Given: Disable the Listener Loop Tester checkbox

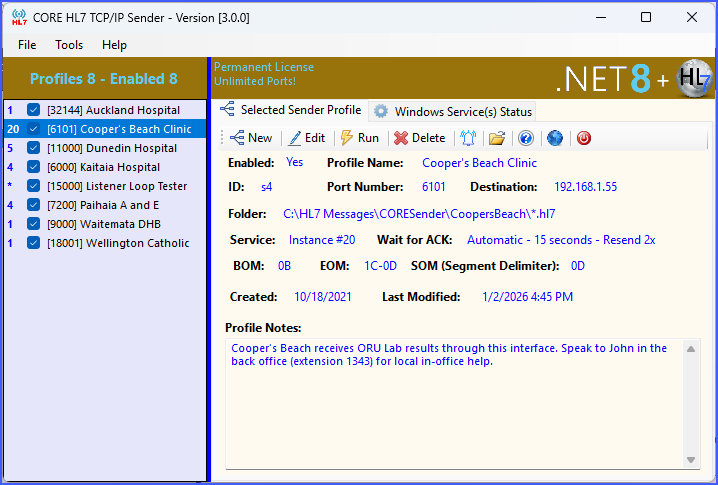Looking at the screenshot, I should 34,186.
